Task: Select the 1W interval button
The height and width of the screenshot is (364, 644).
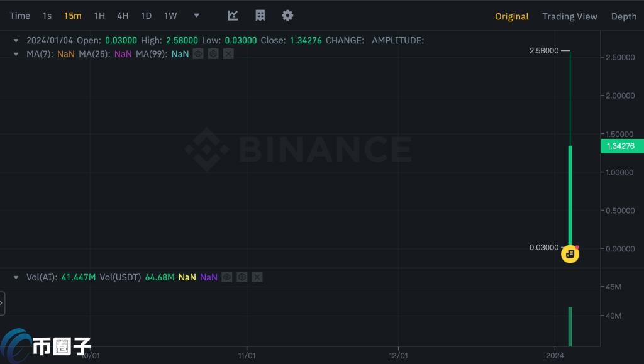Action: 170,16
